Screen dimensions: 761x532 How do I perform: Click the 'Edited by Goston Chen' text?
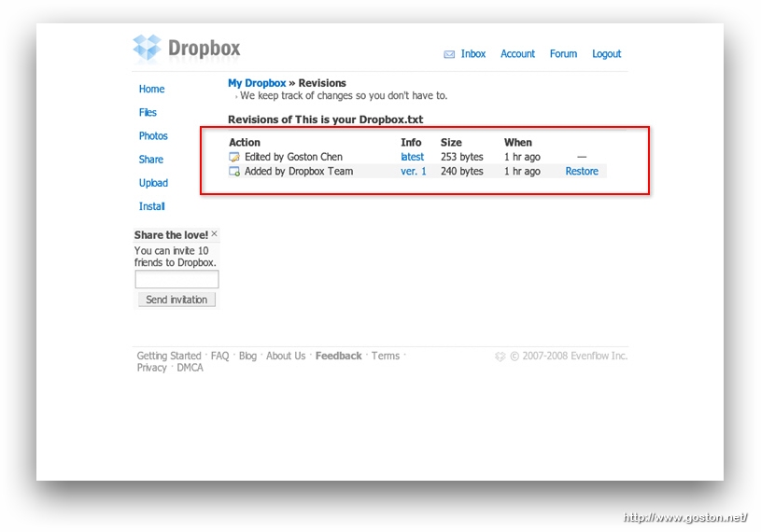pos(293,157)
